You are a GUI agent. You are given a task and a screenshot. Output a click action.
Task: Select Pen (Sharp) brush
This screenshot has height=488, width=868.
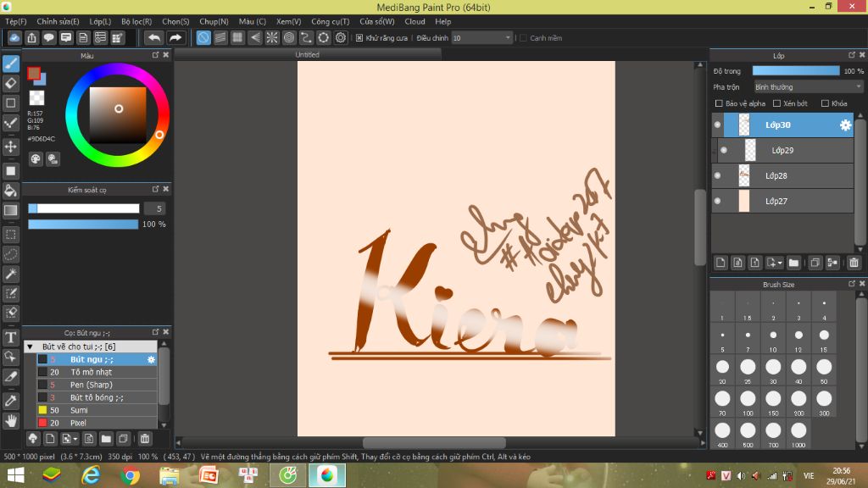(97, 385)
